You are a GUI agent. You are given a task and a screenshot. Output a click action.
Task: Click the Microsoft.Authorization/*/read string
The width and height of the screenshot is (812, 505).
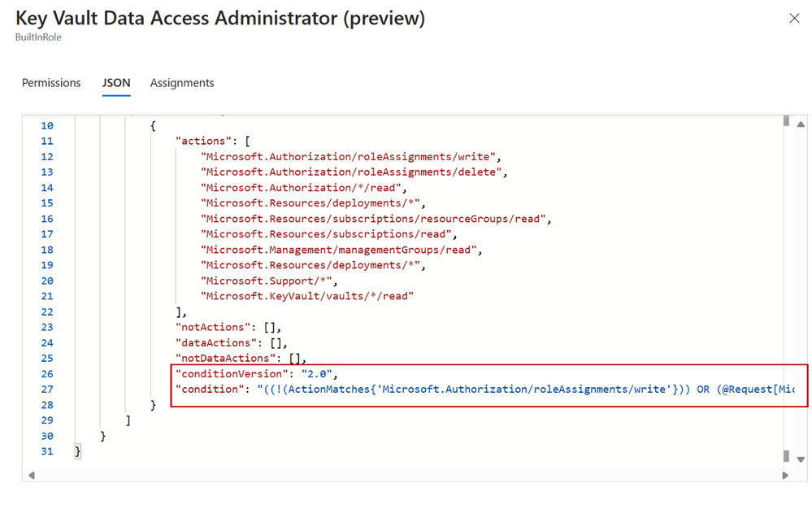tap(301, 188)
